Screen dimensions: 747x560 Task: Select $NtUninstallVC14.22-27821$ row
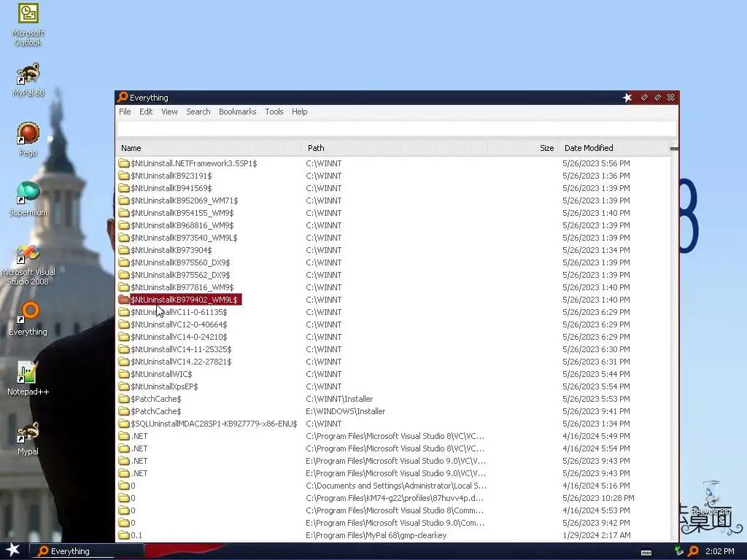tap(393, 362)
